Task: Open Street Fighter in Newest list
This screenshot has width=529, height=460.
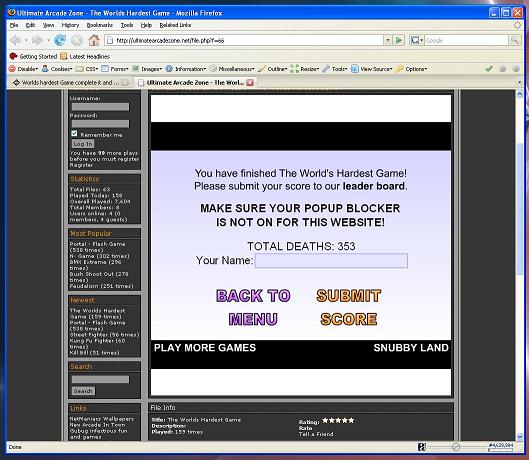Action: (x=104, y=334)
